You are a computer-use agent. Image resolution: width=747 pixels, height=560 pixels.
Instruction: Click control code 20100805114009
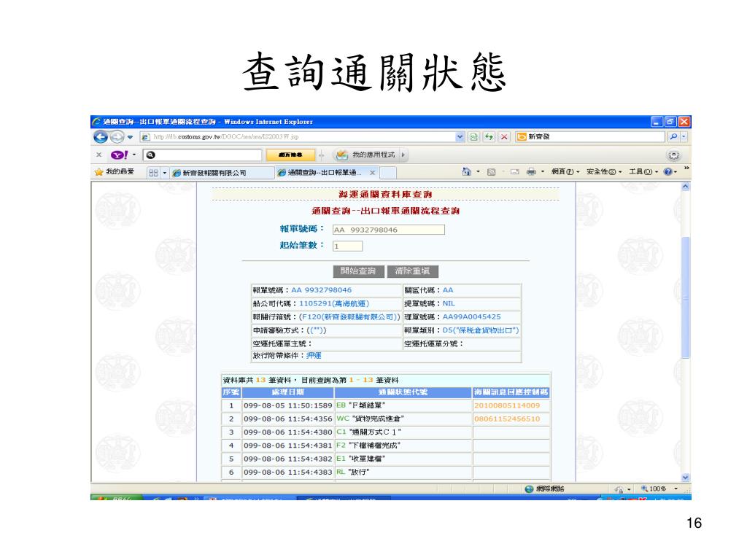point(507,405)
